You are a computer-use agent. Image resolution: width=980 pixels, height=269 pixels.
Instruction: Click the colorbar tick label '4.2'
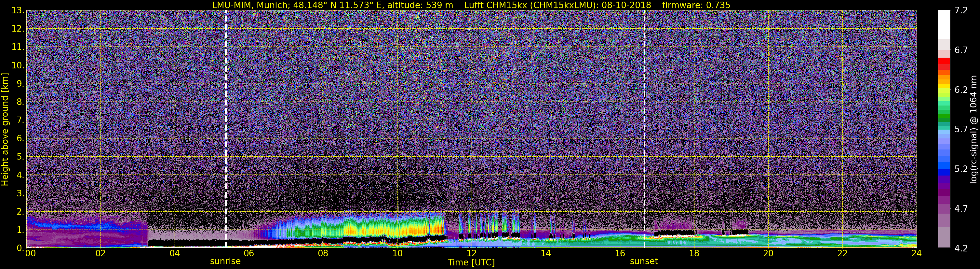[961, 248]
